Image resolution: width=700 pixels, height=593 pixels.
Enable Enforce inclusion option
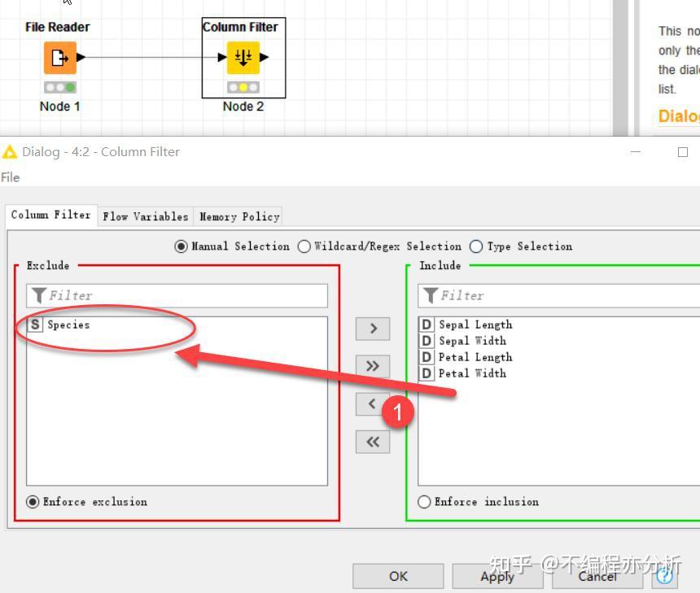tap(424, 502)
